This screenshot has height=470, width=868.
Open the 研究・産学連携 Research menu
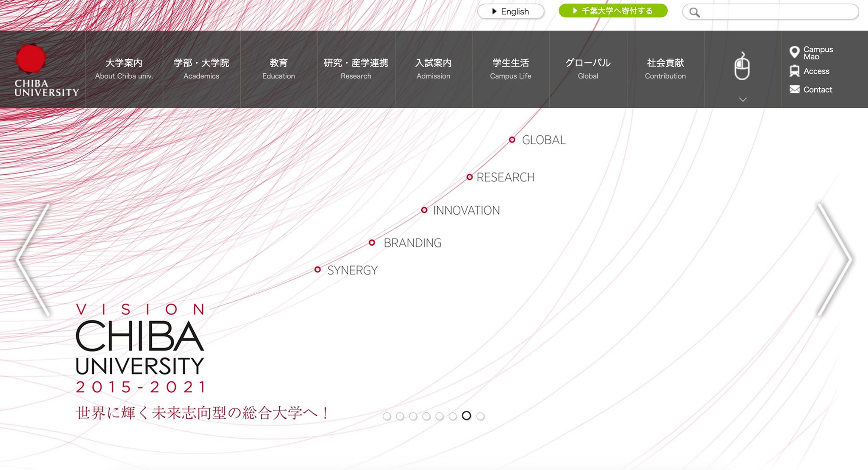click(x=356, y=69)
